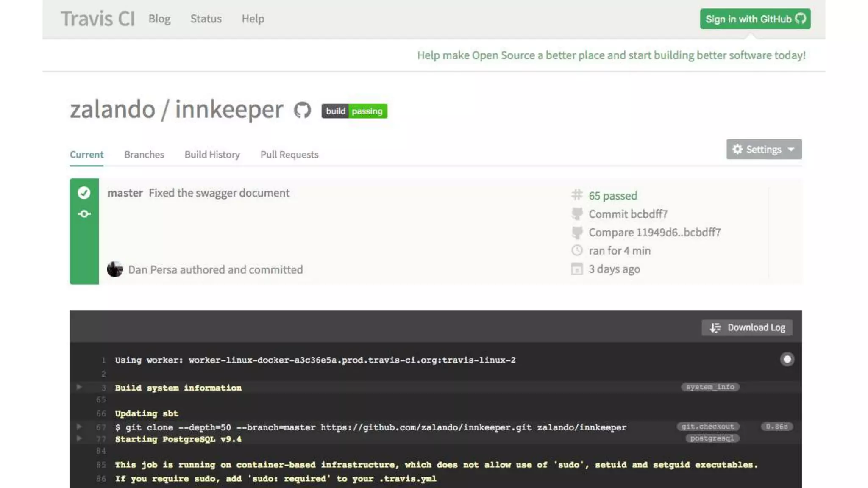Screen dimensions: 868x488
Task: Open the Pull Requests tab
Action: pos(289,155)
